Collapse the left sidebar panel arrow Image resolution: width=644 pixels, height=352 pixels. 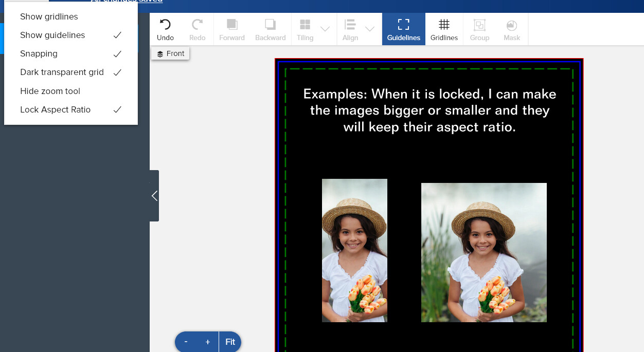click(154, 196)
